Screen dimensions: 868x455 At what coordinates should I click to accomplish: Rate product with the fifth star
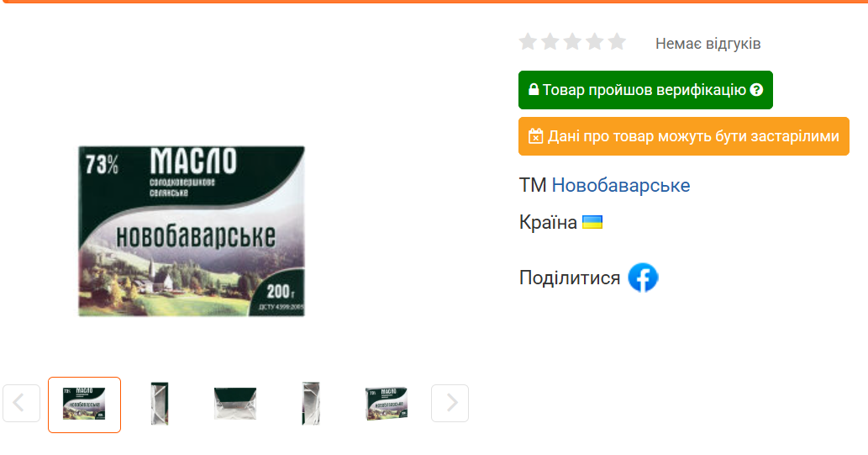[x=617, y=41]
